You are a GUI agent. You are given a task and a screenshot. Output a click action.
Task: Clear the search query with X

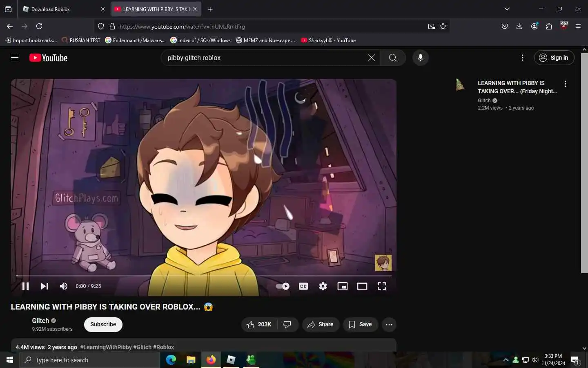(x=371, y=58)
